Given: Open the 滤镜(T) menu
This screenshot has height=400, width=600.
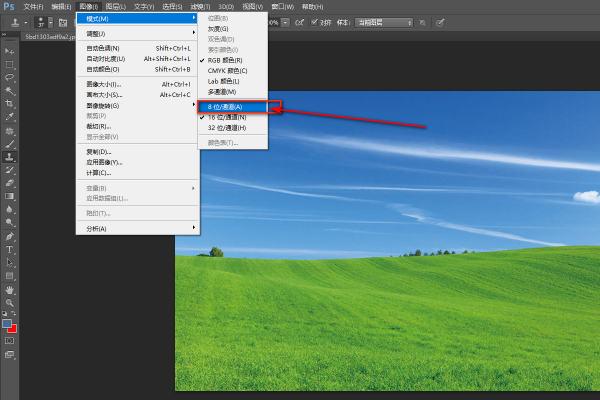Looking at the screenshot, I should [x=200, y=7].
